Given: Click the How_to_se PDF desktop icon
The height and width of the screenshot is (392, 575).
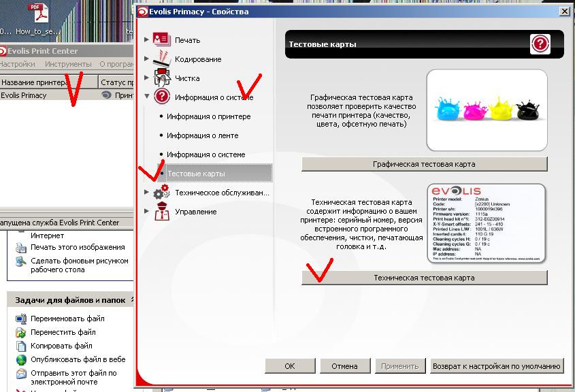Looking at the screenshot, I should 39,14.
